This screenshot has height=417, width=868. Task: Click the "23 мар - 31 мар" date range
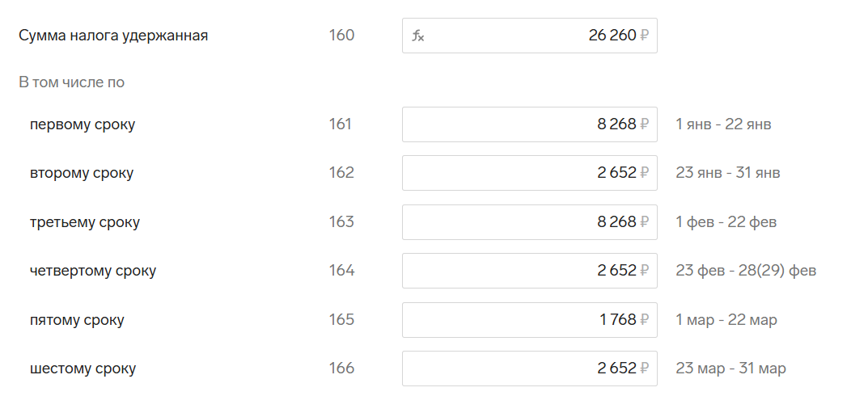[730, 369]
